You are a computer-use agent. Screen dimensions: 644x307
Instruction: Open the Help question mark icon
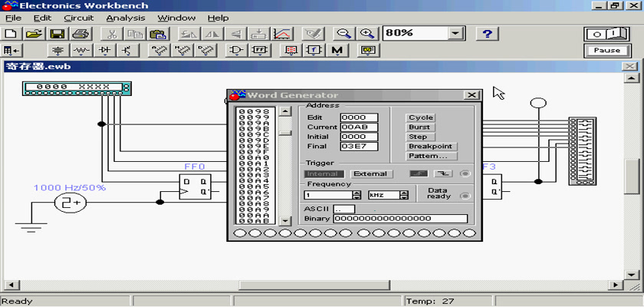coord(488,34)
